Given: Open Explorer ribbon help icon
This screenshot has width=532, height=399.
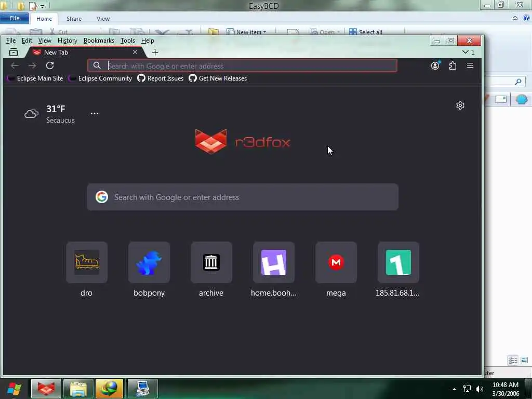Looking at the screenshot, I should point(526,18).
